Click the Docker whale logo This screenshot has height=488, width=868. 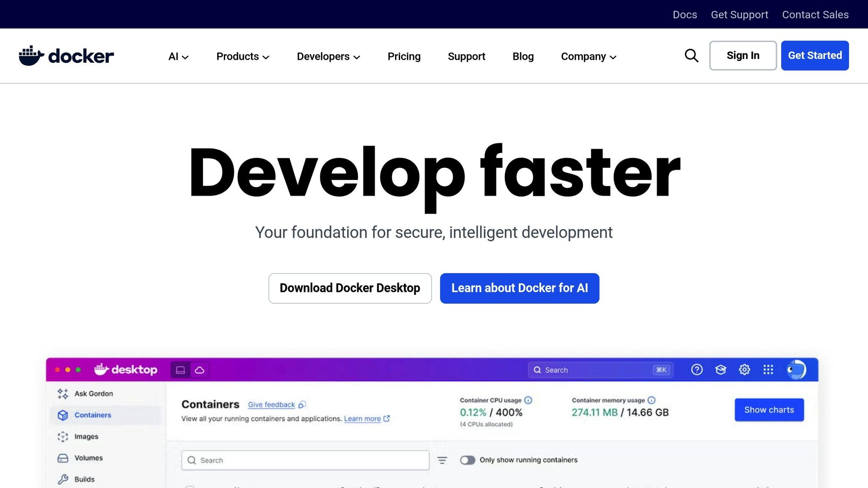tap(66, 55)
